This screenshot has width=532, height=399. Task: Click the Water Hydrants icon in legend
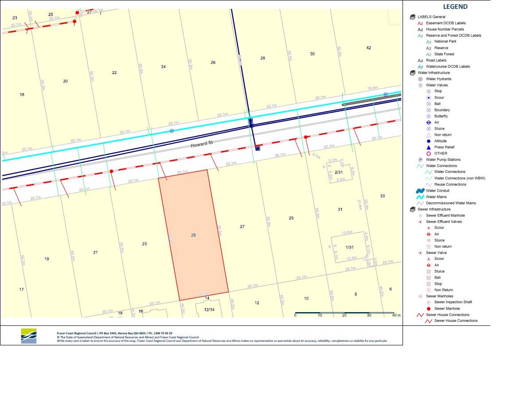420,79
